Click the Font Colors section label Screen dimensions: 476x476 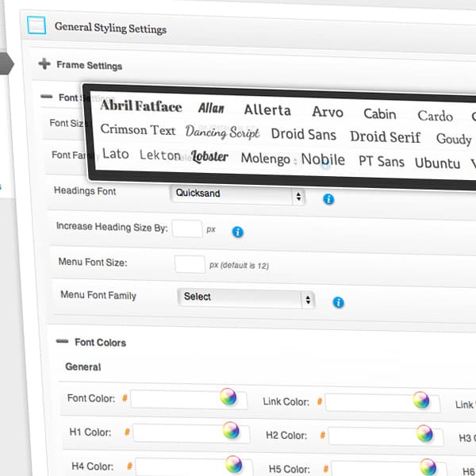click(x=101, y=343)
